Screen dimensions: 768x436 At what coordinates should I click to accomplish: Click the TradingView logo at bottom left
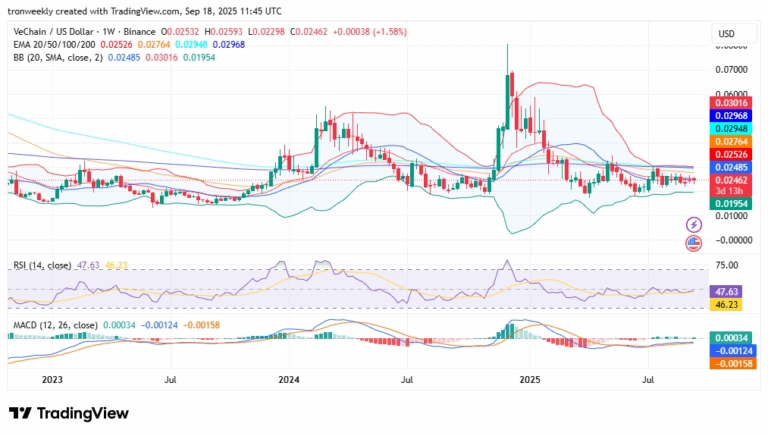tap(68, 413)
